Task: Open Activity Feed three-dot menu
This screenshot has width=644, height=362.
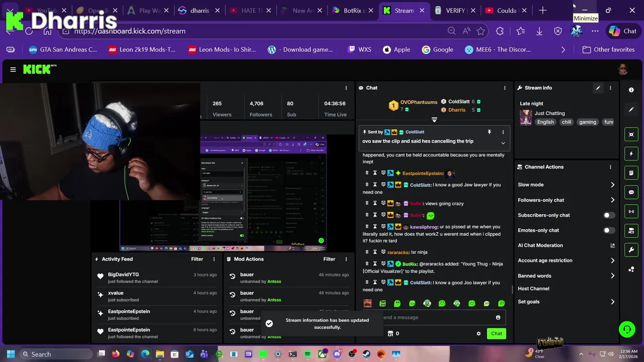Action: 214,259
